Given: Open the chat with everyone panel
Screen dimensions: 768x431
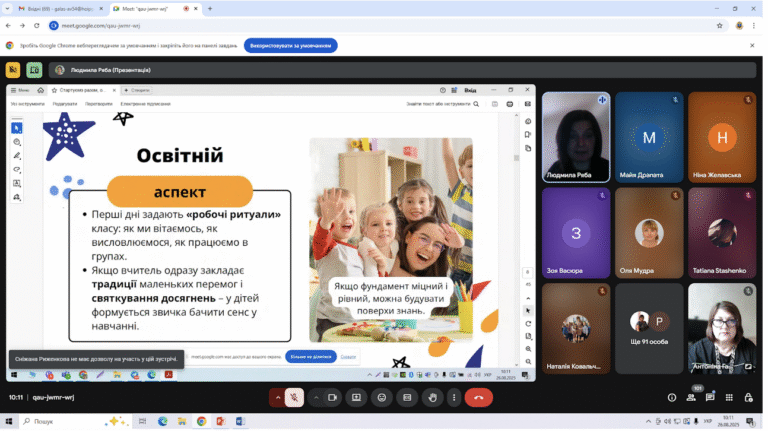Looking at the screenshot, I should [710, 398].
